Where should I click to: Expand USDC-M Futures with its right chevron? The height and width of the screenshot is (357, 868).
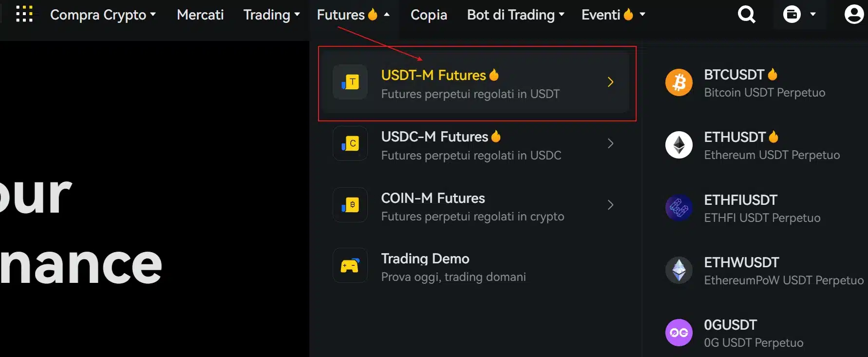(611, 143)
